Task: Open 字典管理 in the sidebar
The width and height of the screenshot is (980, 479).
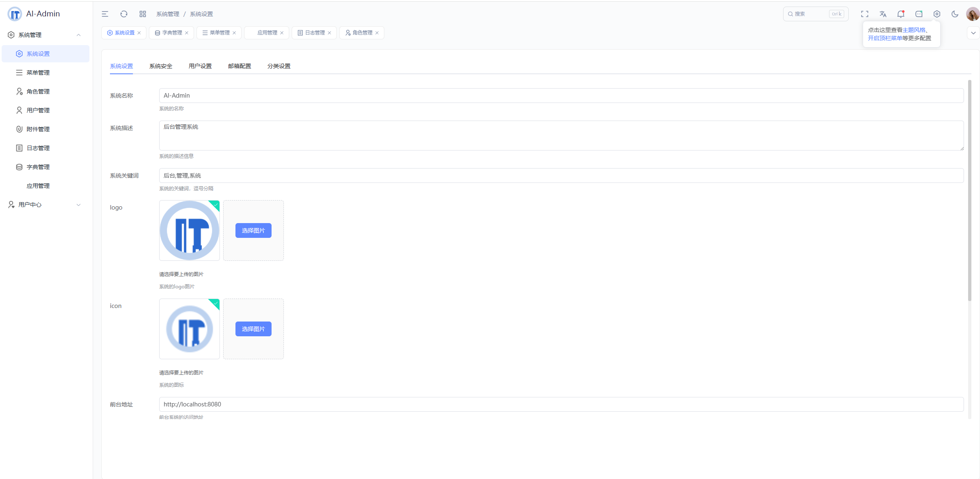Action: 45,167
